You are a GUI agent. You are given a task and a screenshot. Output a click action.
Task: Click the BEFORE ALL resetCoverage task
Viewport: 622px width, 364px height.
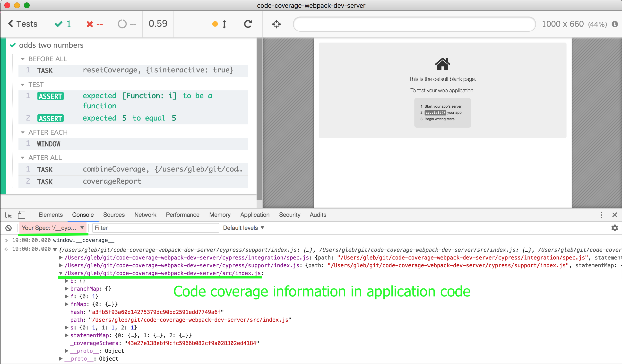(x=130, y=70)
